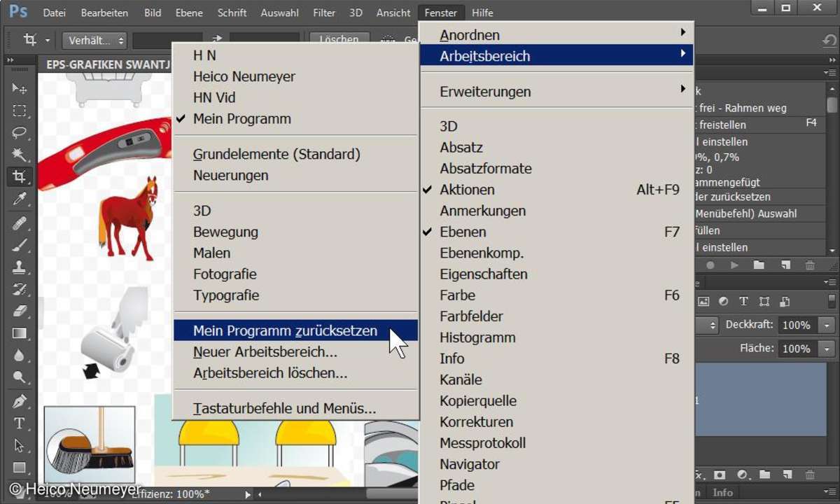Select the Magic Wand tool

click(x=19, y=154)
